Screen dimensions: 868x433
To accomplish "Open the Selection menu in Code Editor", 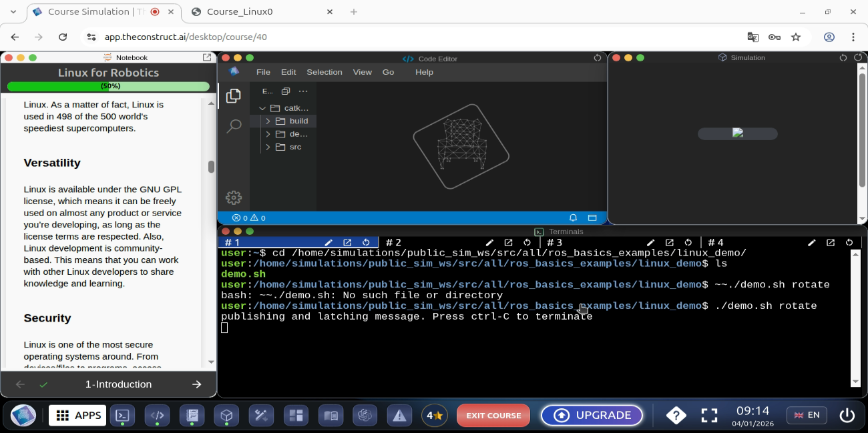I will [x=324, y=72].
